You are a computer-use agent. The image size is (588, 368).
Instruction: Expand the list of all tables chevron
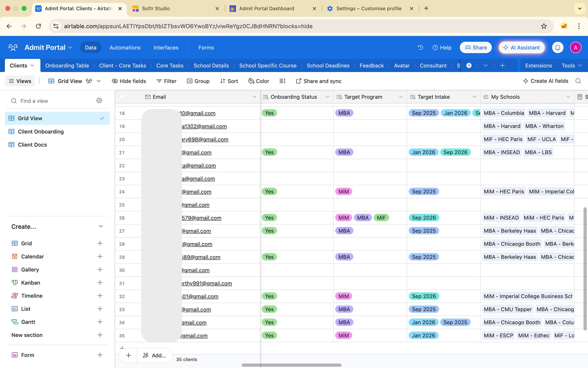485,66
